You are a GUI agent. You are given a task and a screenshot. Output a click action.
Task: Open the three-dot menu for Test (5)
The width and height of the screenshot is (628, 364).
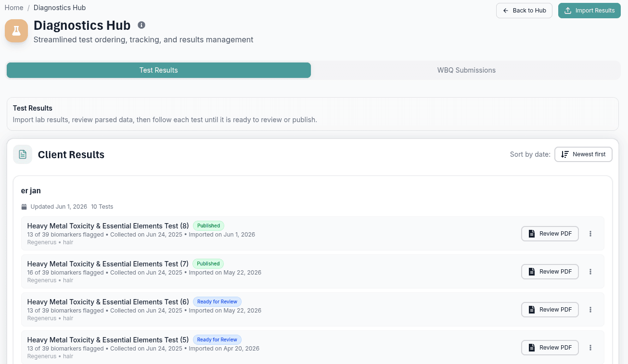(x=590, y=348)
